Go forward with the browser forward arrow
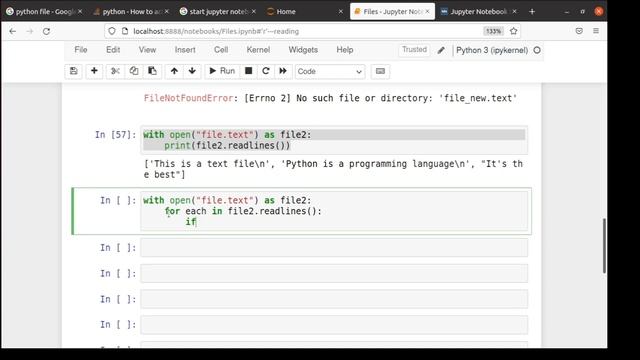 pos(29,31)
